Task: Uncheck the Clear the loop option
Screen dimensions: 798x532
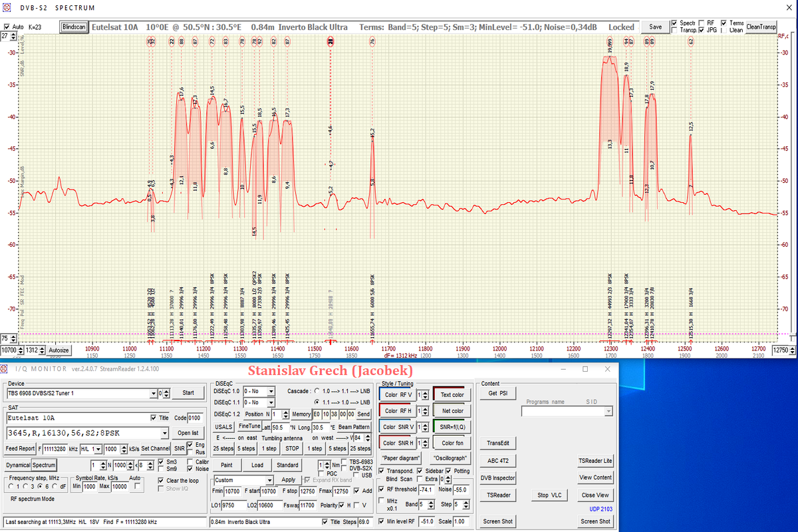Action: [161, 481]
